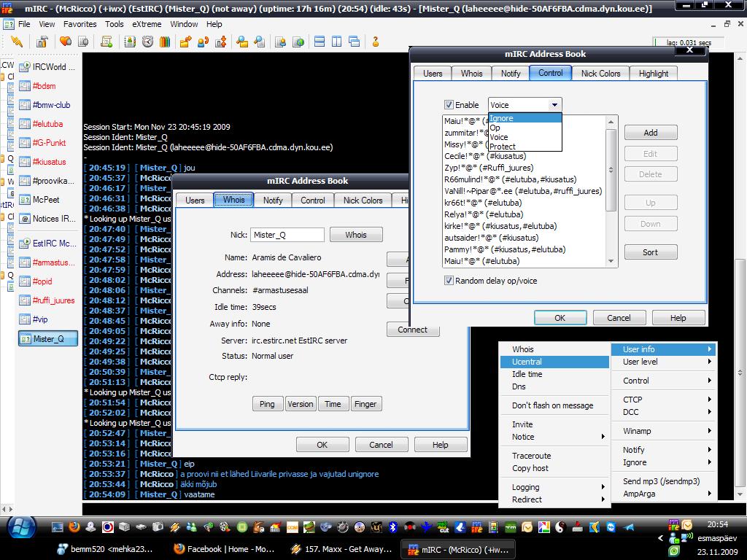Open the Highlight tab in right dialog
The height and width of the screenshot is (560, 747).
tap(653, 74)
